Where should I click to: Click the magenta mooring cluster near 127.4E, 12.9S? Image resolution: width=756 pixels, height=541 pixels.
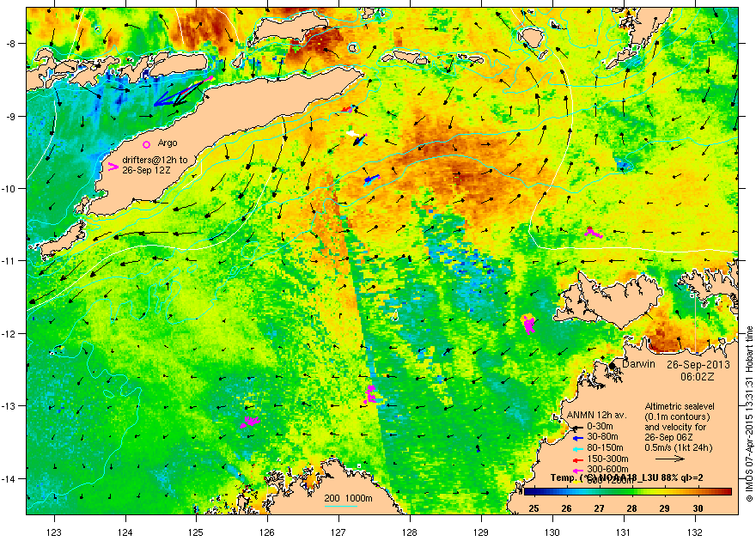[370, 394]
